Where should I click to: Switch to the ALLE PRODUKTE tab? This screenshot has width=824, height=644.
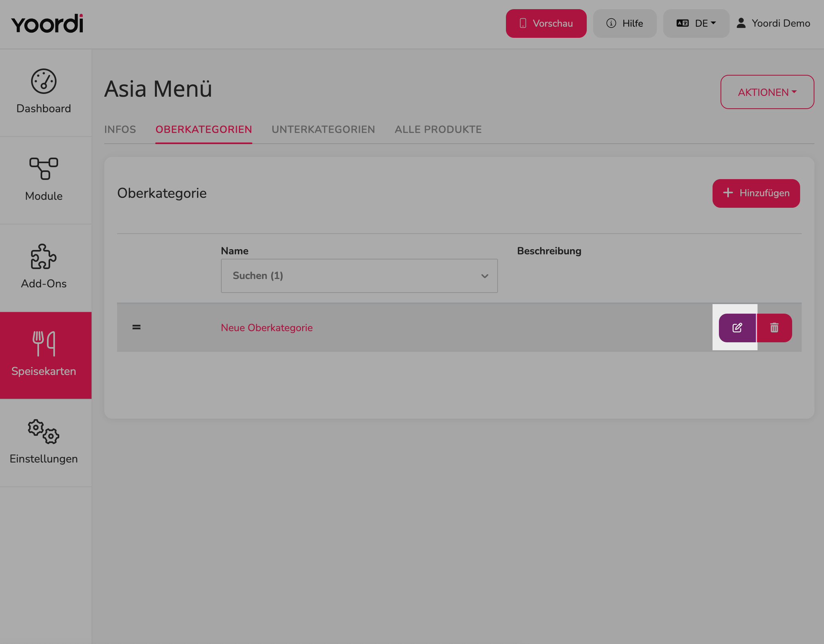pos(438,129)
